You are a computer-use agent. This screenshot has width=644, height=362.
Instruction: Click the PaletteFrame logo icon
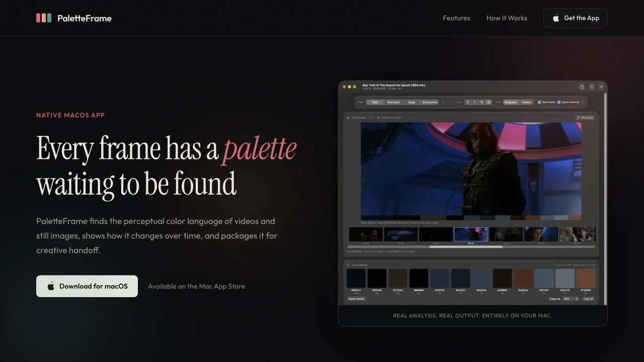(x=44, y=18)
